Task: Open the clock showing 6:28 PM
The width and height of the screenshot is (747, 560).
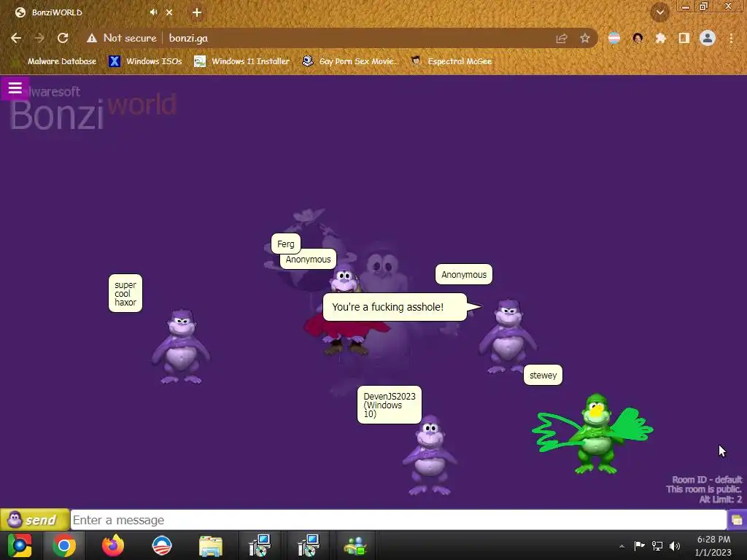Action: tap(713, 545)
